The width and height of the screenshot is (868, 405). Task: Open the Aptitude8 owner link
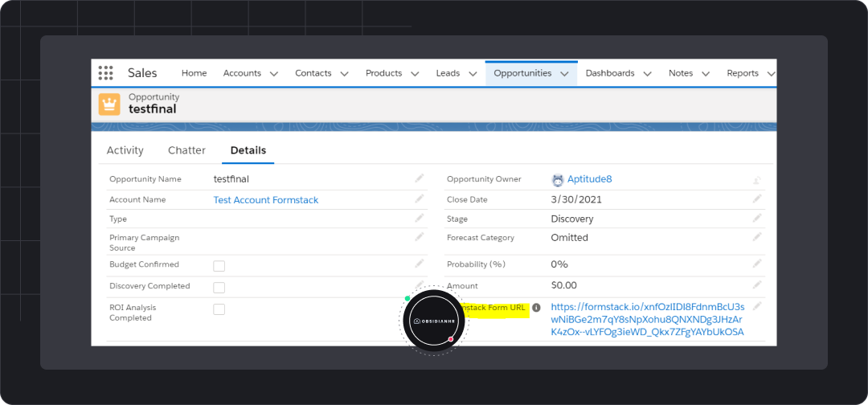590,179
